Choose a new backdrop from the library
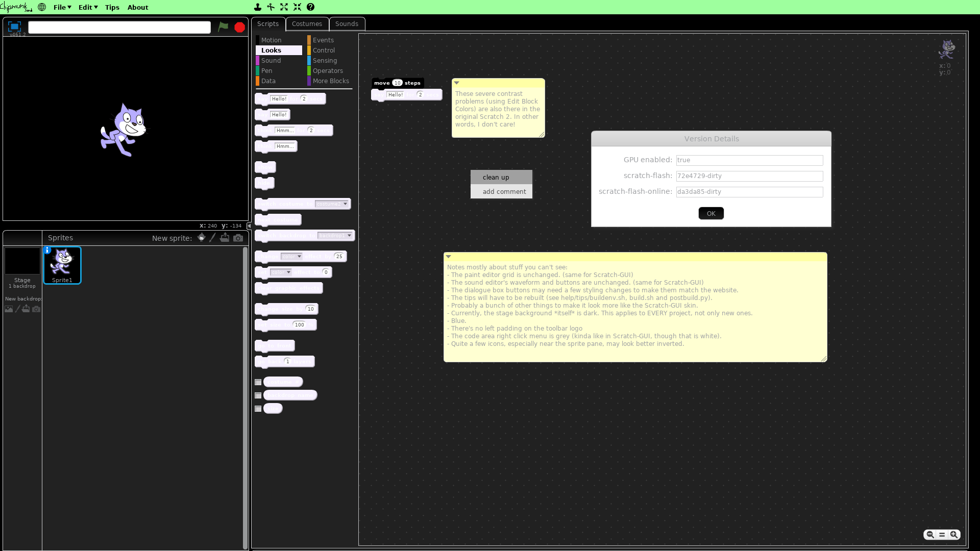 [x=9, y=309]
